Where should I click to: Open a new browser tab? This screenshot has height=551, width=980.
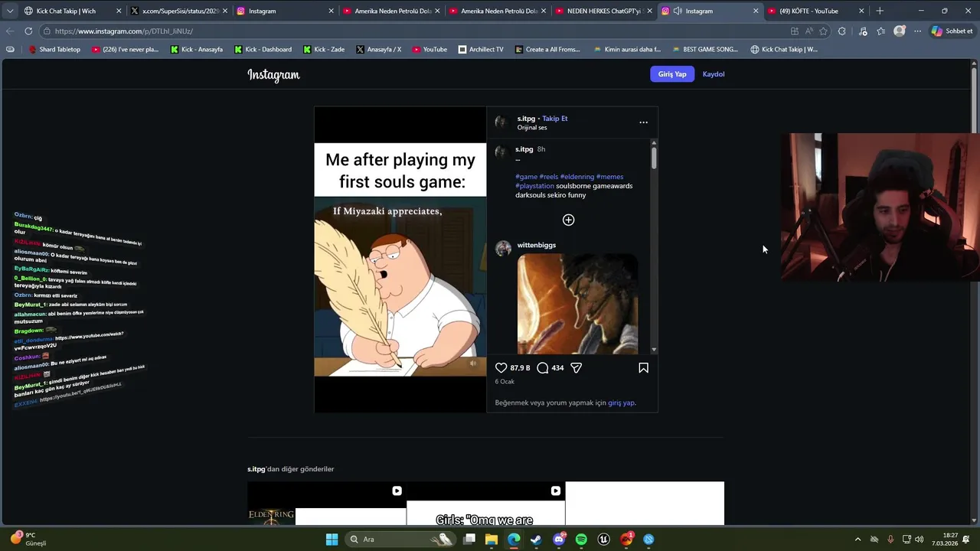[880, 11]
